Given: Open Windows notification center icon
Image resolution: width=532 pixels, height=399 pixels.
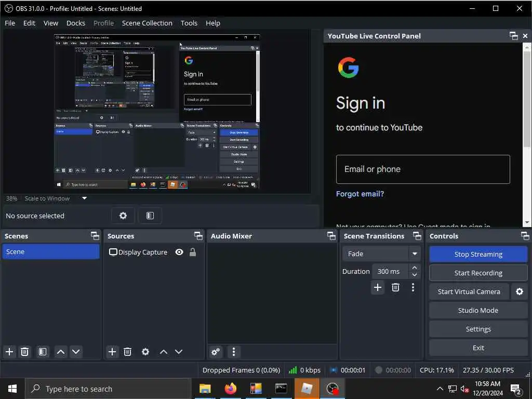Looking at the screenshot, I should [516, 389].
